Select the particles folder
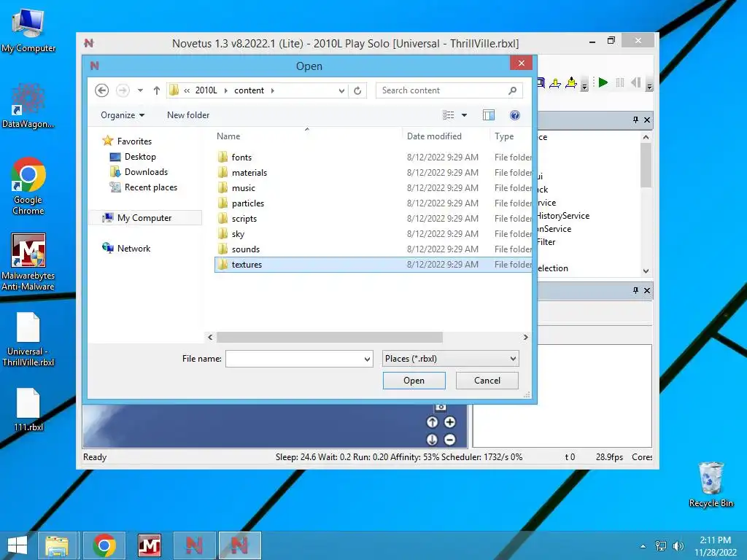 (x=373, y=203)
